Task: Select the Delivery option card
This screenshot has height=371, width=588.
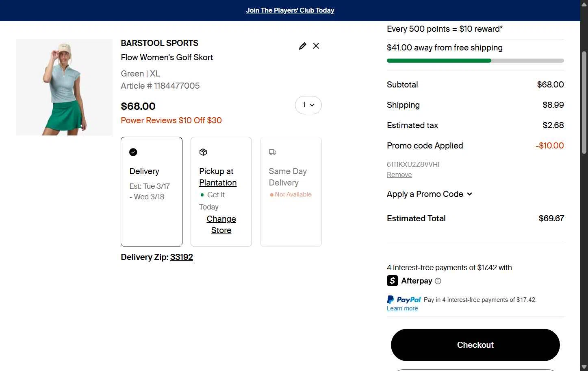Action: click(x=151, y=192)
